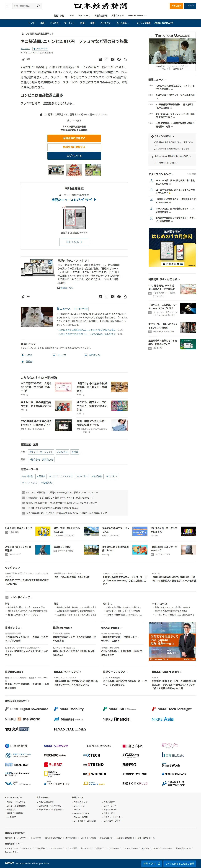The image size is (201, 868).
Task: Click the dark blue ログインする button
Action: 74,156
